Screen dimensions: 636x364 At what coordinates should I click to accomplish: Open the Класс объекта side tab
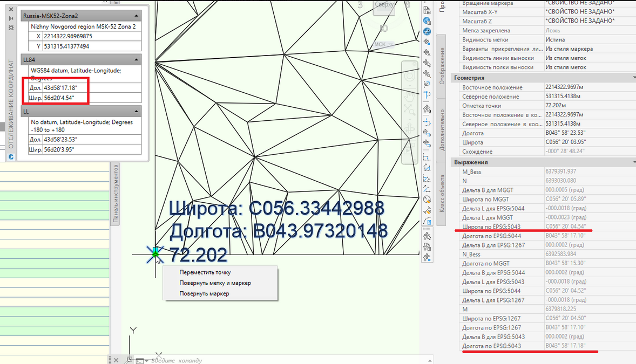[x=442, y=194]
